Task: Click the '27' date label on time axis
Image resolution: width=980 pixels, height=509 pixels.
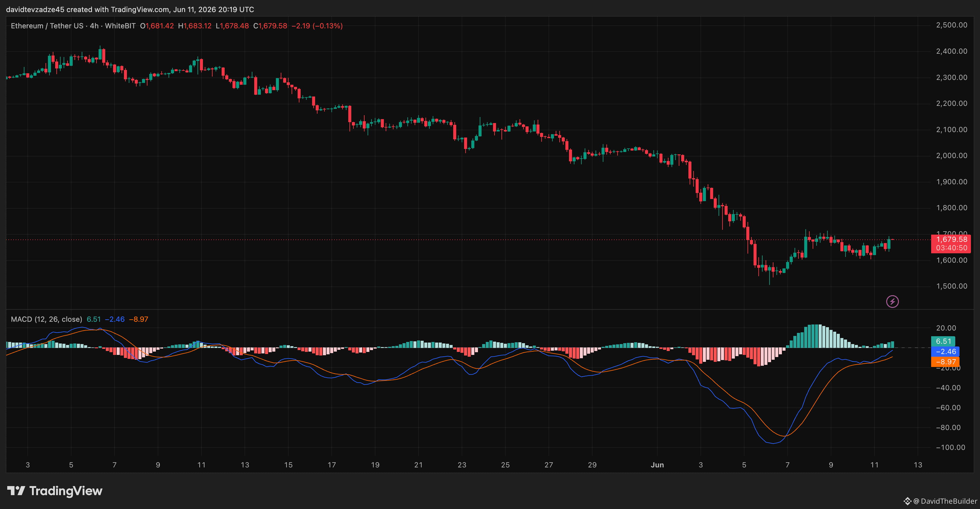Action: click(548, 465)
